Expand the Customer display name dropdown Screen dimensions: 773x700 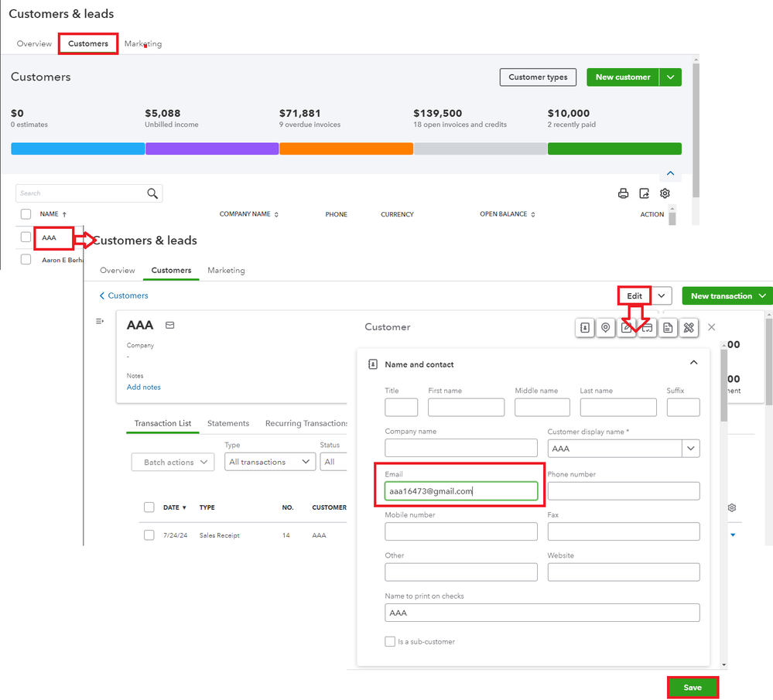[691, 449]
